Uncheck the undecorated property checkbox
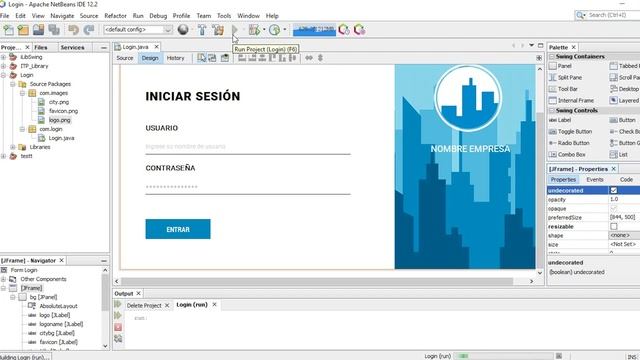Viewport: 640px width, 360px height. 613,190
